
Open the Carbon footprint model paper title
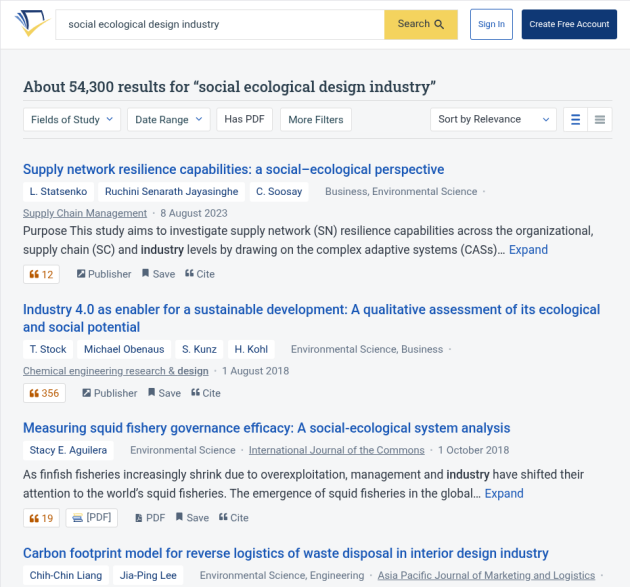tap(286, 553)
